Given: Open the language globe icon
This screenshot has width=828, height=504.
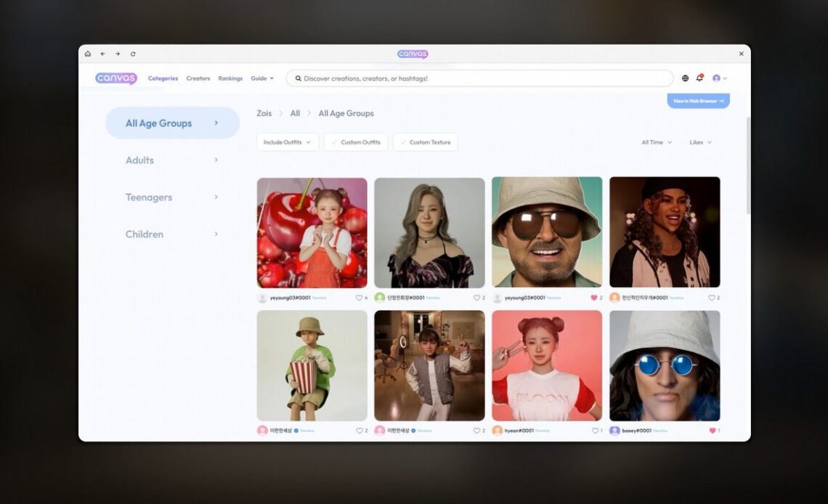Looking at the screenshot, I should [685, 78].
